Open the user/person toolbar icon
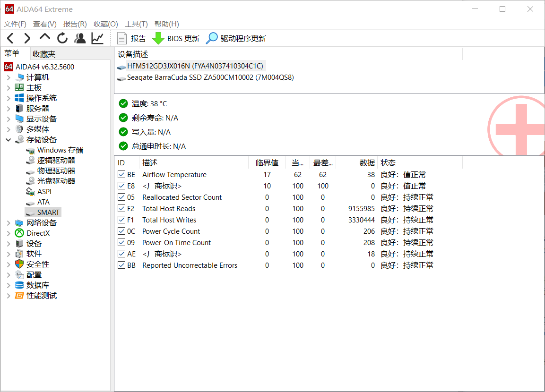The width and height of the screenshot is (545, 392). [x=80, y=38]
